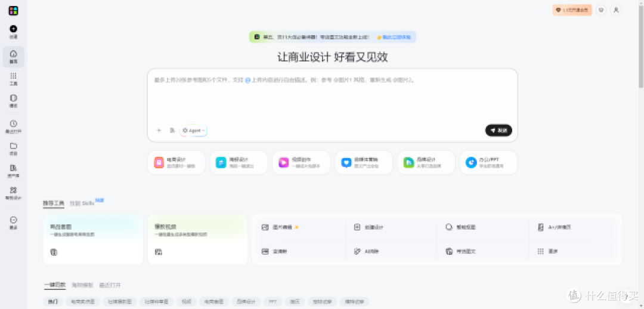Open the Projects folder icon in the sidebar
The height and width of the screenshot is (309, 644).
13,146
